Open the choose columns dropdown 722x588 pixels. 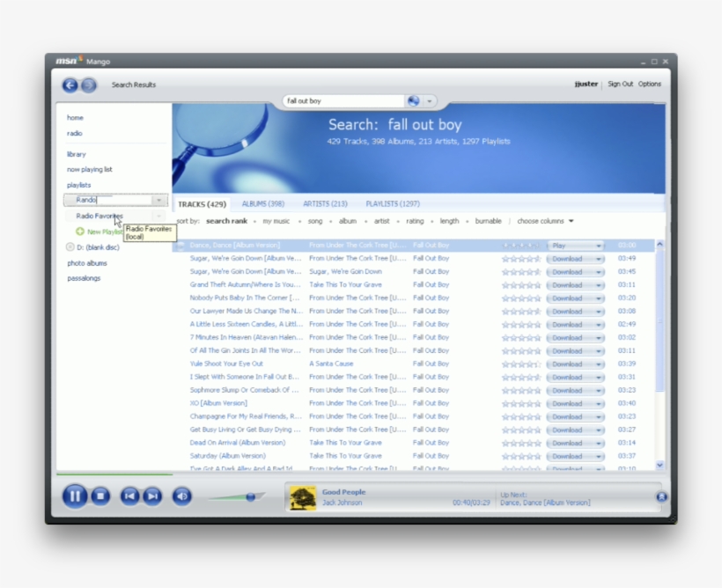pos(545,222)
